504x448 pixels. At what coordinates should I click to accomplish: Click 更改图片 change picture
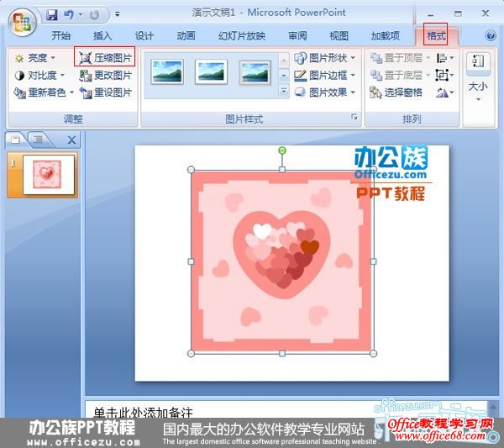(106, 76)
